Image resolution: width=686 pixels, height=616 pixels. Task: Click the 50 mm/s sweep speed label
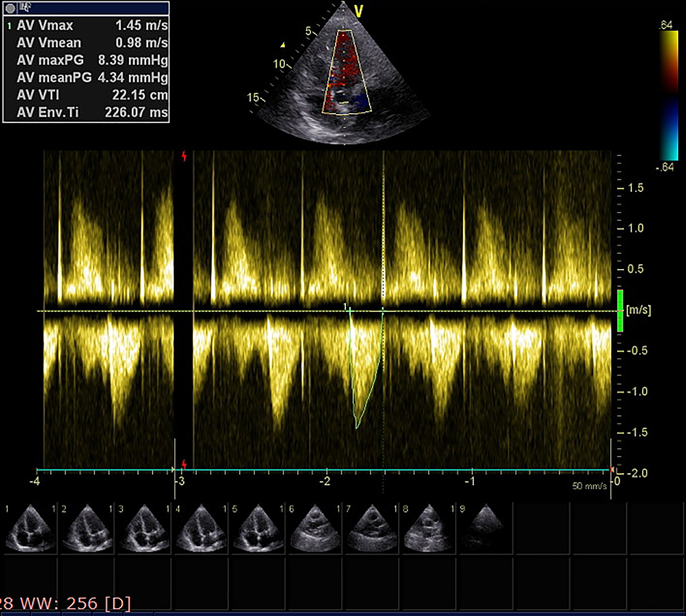coord(589,486)
